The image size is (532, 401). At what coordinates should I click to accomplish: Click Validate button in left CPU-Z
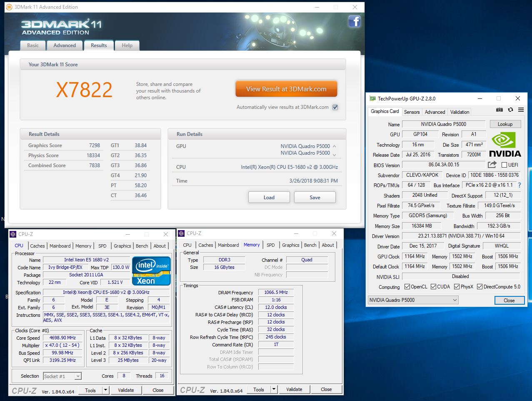[126, 391]
